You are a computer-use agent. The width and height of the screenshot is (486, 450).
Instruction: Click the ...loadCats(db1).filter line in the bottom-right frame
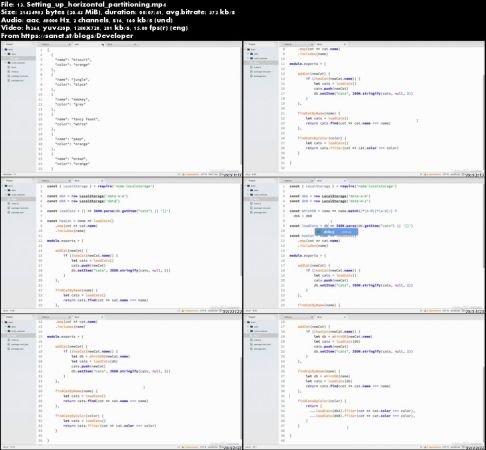coord(361,411)
